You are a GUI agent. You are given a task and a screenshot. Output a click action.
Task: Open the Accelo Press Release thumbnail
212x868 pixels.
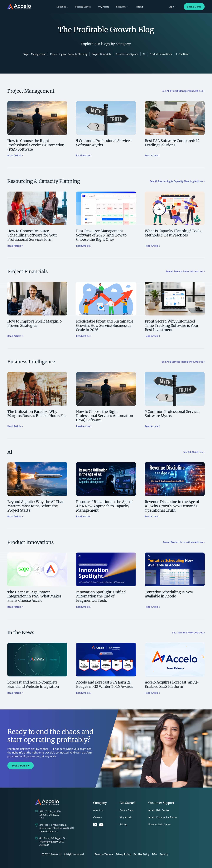coord(175,659)
